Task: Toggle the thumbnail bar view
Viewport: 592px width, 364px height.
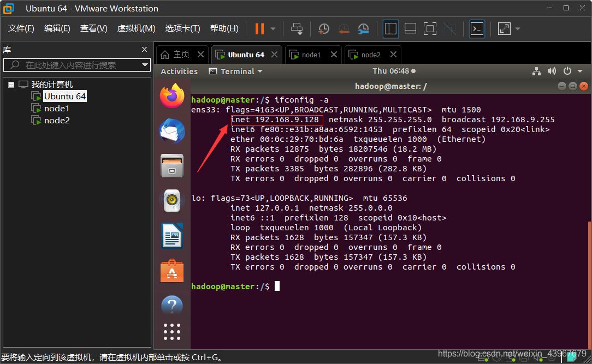Action: pyautogui.click(x=410, y=28)
